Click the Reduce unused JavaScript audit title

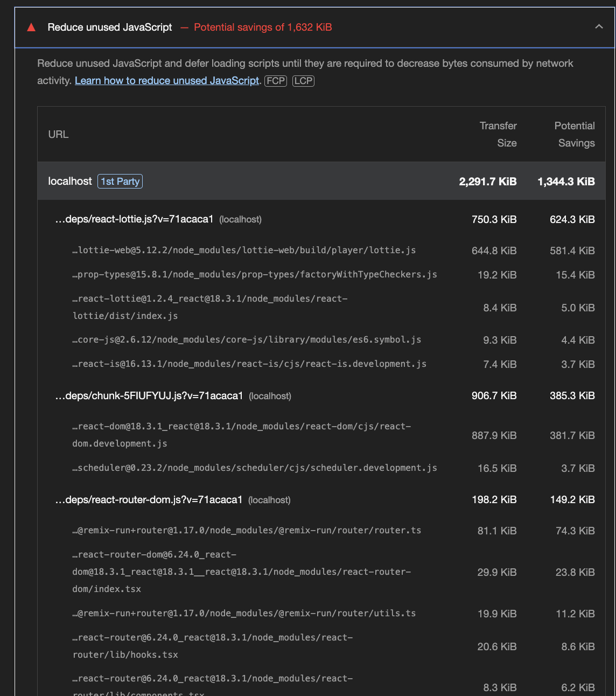coord(110,27)
